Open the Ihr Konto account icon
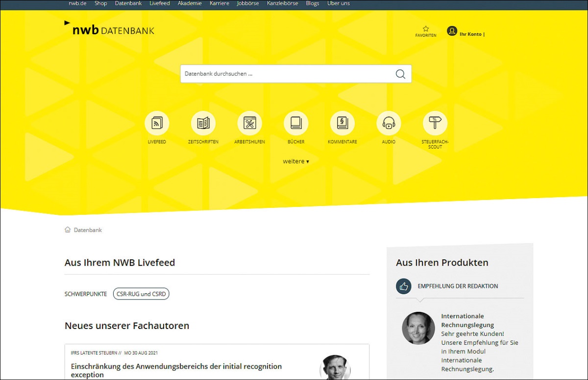This screenshot has width=588, height=380. [452, 31]
